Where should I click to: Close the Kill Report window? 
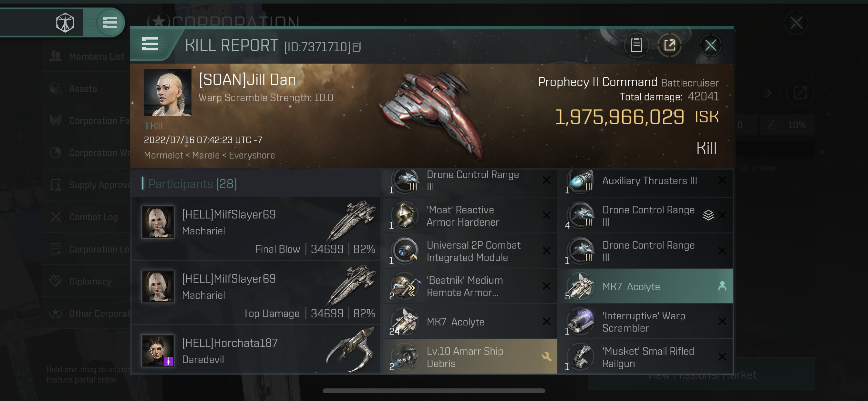pyautogui.click(x=710, y=45)
